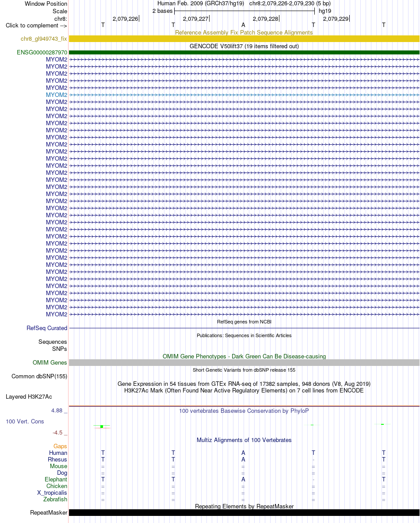Open the OMIM Genes track label
Screen dimensions: 420x523
tap(50, 362)
